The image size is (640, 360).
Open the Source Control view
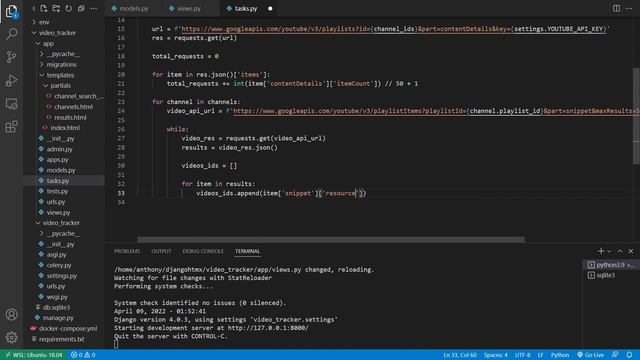pyautogui.click(x=11, y=57)
